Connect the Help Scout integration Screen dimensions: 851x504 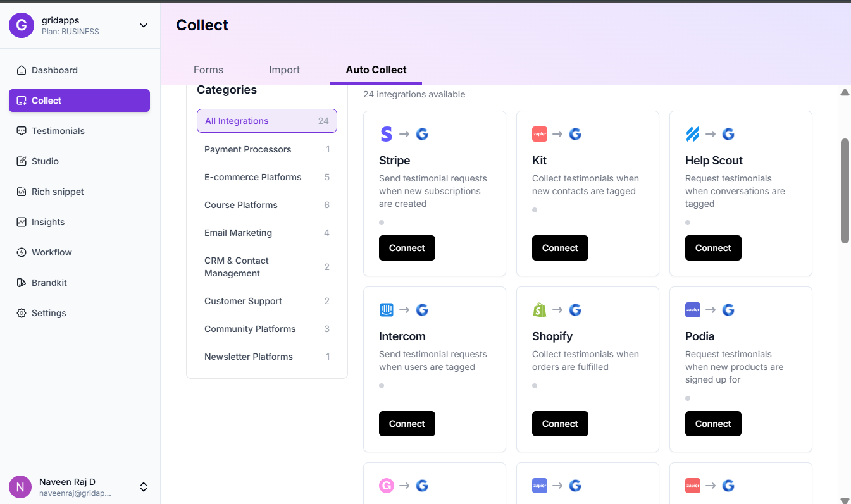pos(713,248)
